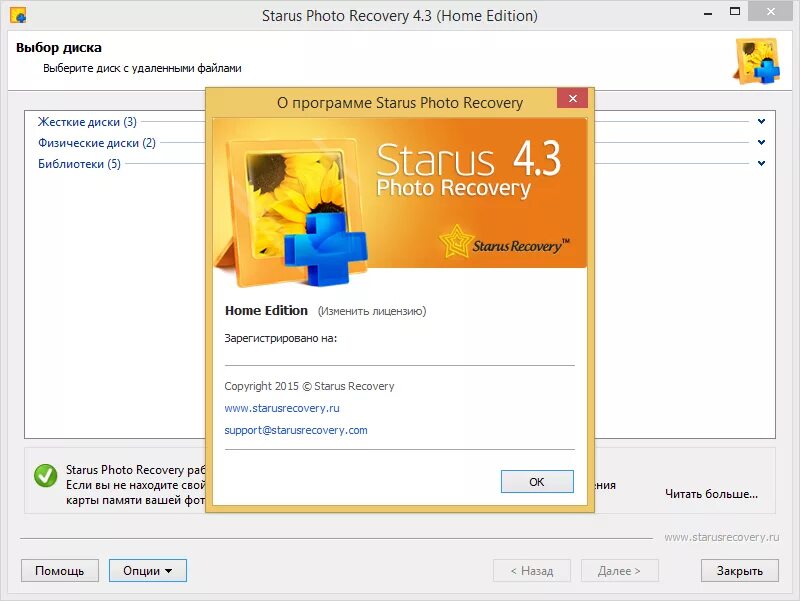The image size is (800, 601).
Task: Expand the Жесткие диски (3) group chevron
Action: point(761,121)
